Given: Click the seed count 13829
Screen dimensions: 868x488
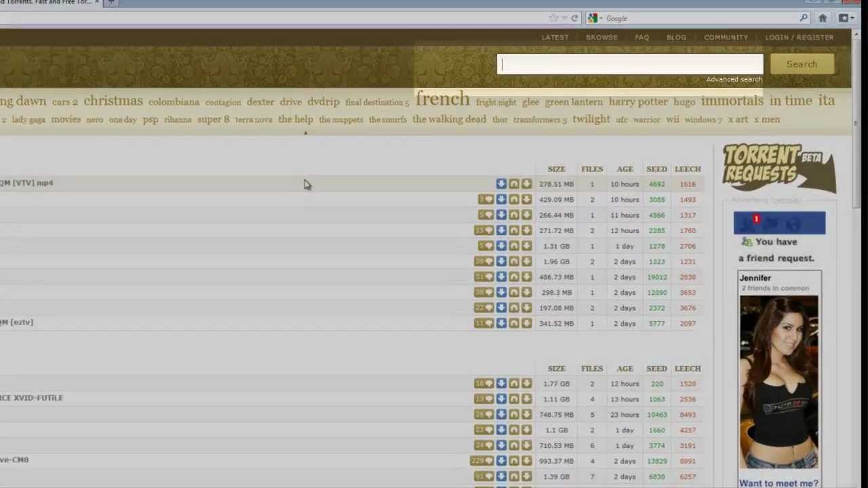Looking at the screenshot, I should click(656, 461).
